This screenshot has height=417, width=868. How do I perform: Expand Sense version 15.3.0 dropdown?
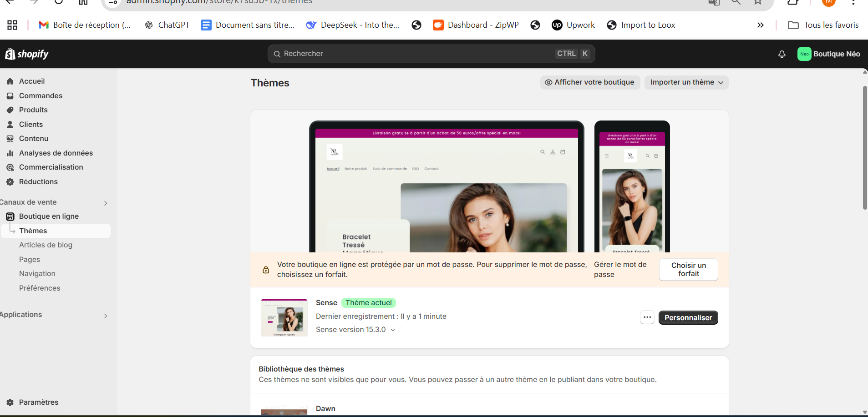(x=355, y=330)
